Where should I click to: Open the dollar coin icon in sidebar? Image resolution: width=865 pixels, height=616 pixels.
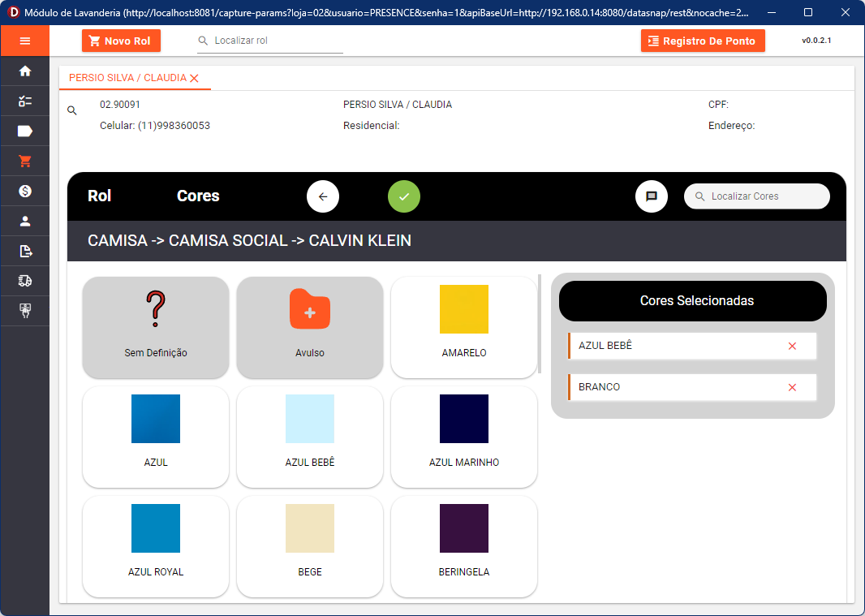25,191
